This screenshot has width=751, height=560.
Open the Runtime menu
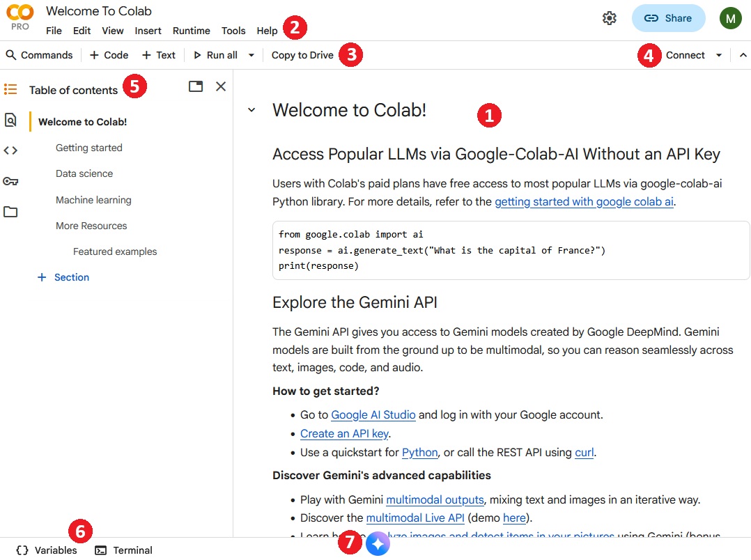[191, 31]
